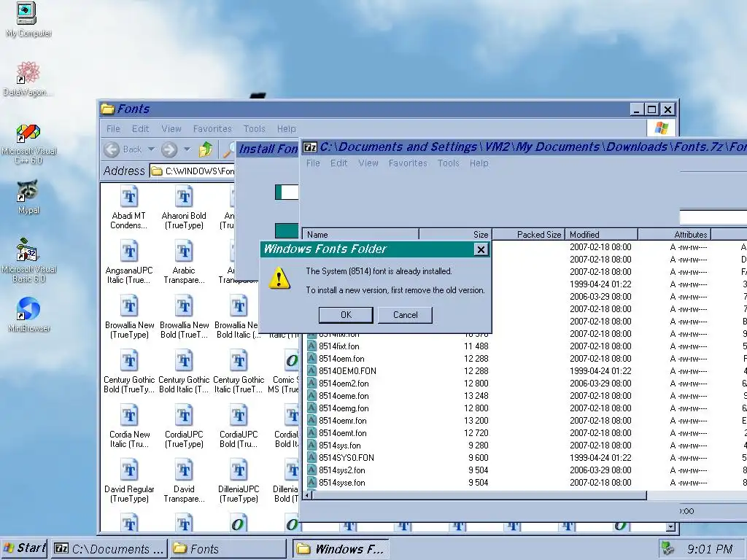The image size is (747, 560).
Task: Open Microsoft Visual C++ 6.0 desktop shortcut
Action: coord(28,144)
